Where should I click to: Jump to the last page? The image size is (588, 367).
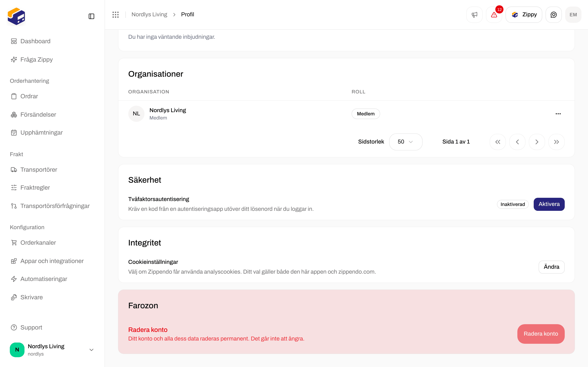556,142
